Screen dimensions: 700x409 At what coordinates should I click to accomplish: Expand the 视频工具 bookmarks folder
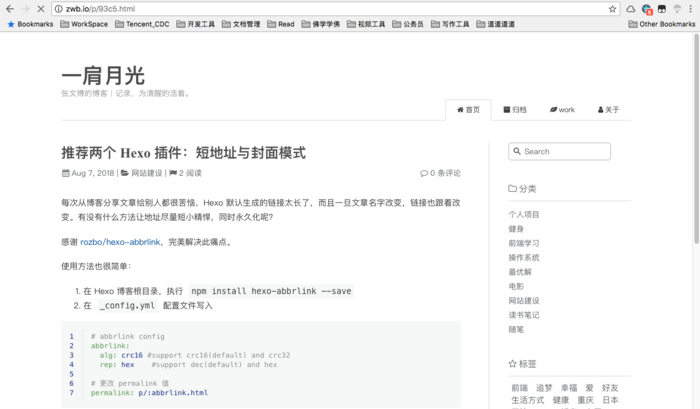point(366,24)
